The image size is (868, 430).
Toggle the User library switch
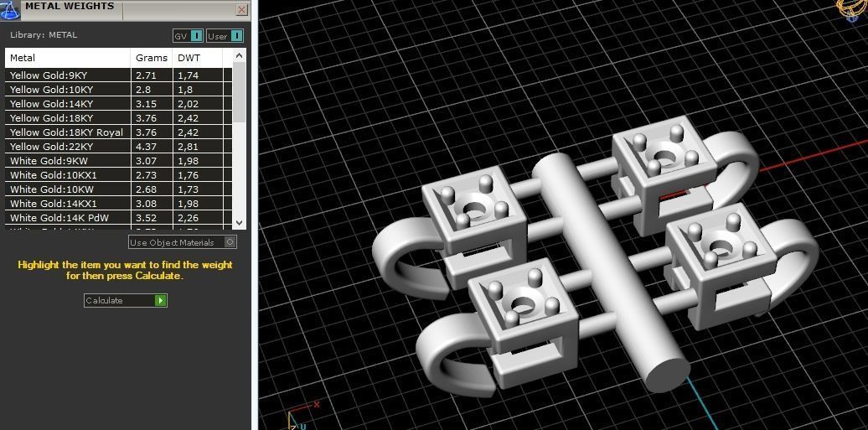click(225, 36)
